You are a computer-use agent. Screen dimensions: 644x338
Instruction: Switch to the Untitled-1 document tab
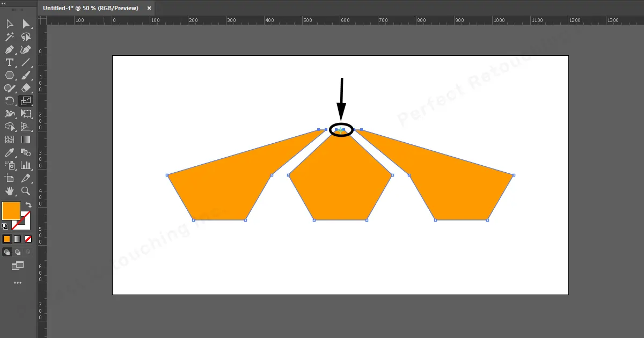click(x=90, y=8)
